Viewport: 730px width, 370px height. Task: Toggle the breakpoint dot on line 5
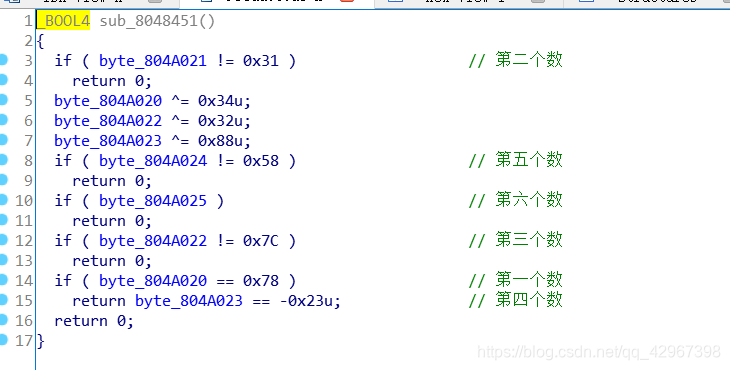3,100
